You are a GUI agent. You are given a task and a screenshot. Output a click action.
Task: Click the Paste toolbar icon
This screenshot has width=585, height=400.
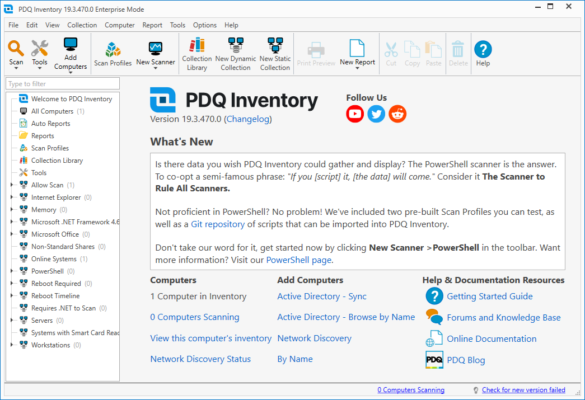tap(434, 49)
